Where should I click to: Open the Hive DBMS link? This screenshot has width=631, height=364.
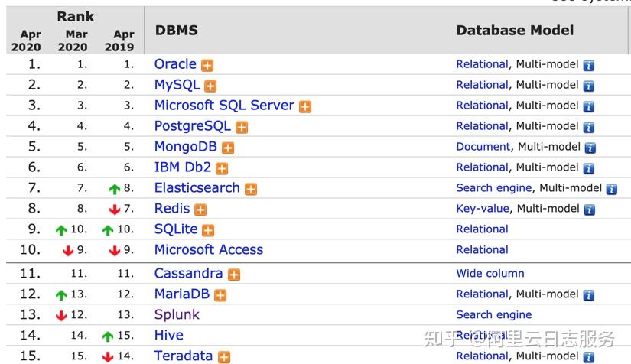coord(168,335)
